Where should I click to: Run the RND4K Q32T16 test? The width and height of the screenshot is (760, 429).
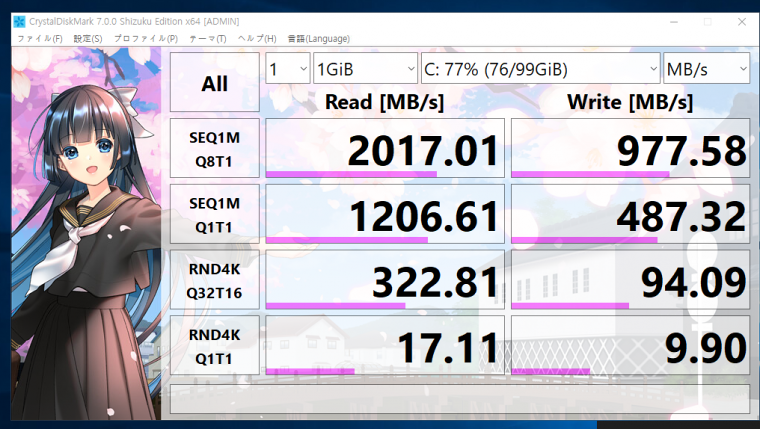(215, 280)
